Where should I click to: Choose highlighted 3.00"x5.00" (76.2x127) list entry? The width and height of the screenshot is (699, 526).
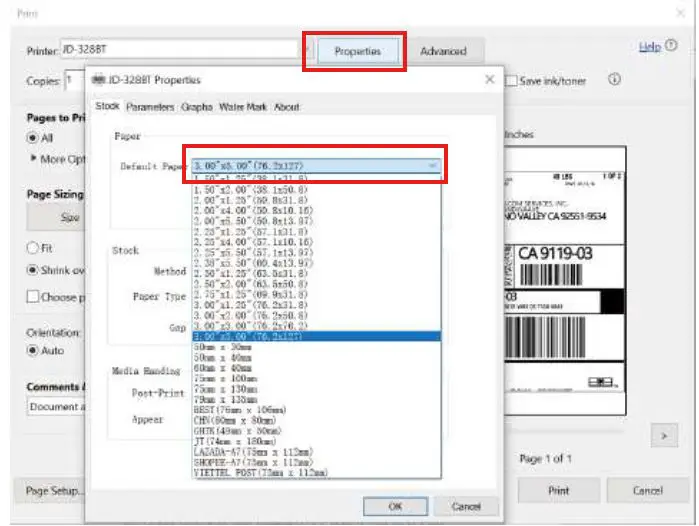317,336
